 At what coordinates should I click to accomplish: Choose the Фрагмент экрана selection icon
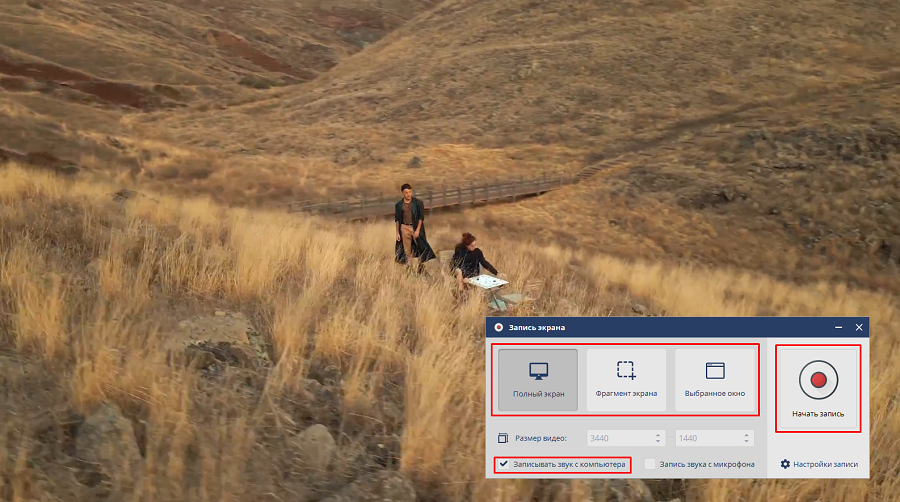tap(626, 370)
